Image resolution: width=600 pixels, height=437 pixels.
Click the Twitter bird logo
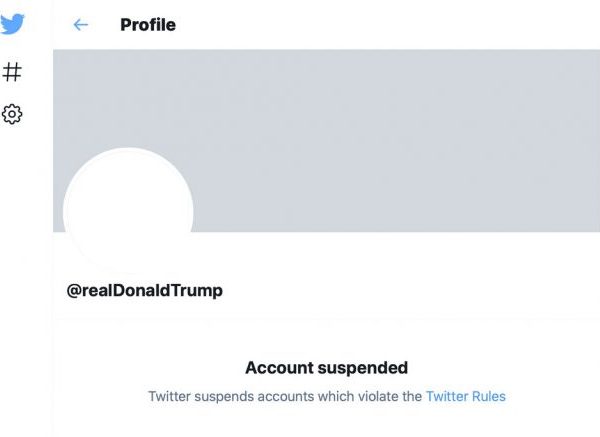coord(13,24)
